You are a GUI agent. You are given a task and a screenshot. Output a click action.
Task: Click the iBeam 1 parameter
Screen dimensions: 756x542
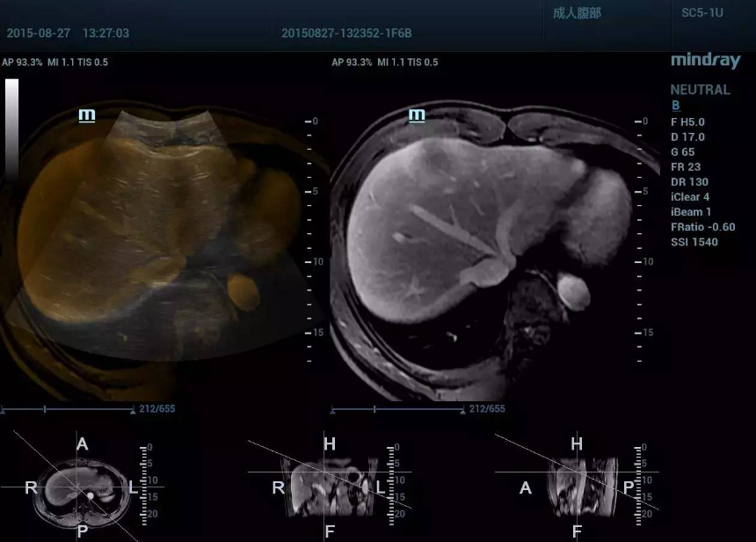coord(690,212)
